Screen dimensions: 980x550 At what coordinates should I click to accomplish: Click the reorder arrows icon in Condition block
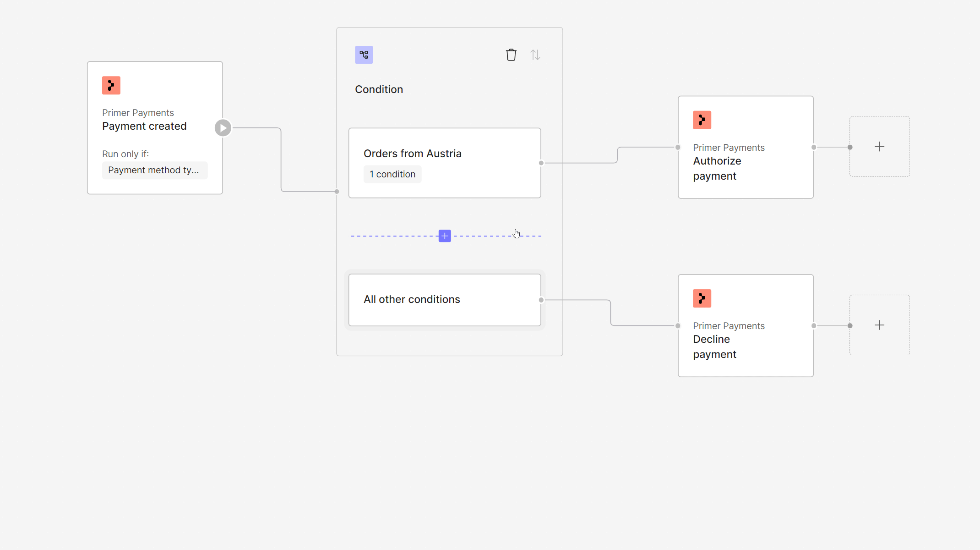pyautogui.click(x=535, y=55)
